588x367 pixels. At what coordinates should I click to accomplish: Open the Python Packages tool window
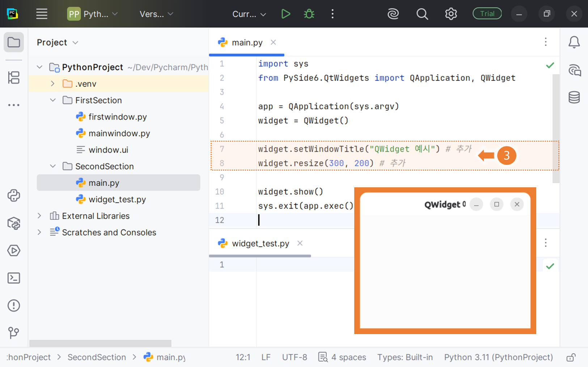coord(14,223)
